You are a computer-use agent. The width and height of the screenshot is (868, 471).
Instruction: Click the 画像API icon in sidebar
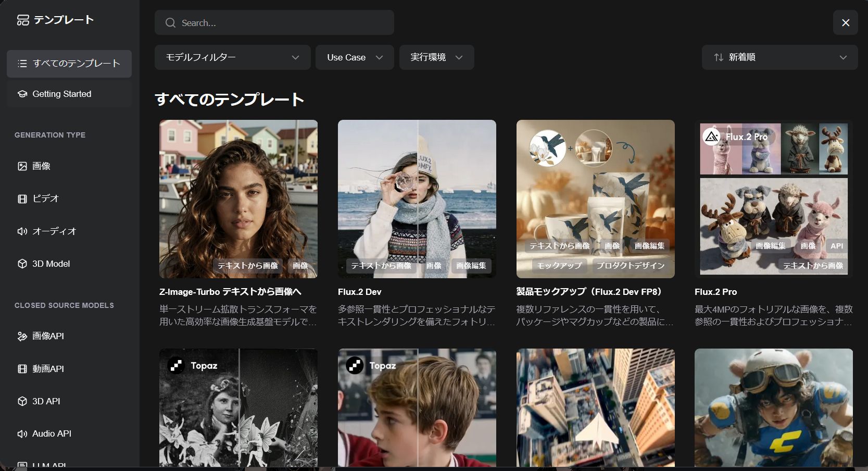point(22,336)
